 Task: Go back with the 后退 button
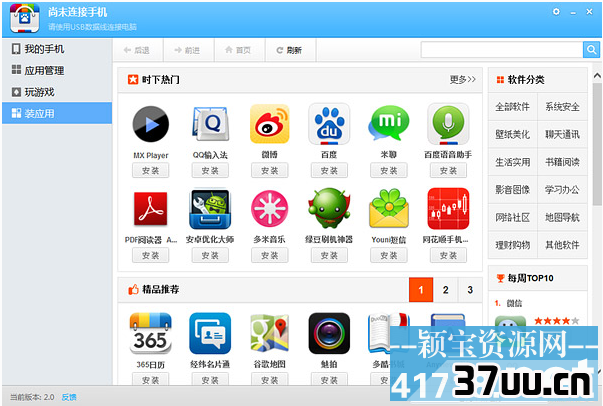click(137, 50)
